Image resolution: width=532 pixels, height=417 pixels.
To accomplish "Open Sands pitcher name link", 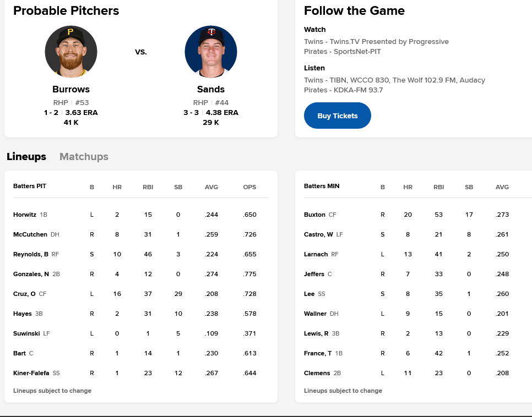I will 211,89.
